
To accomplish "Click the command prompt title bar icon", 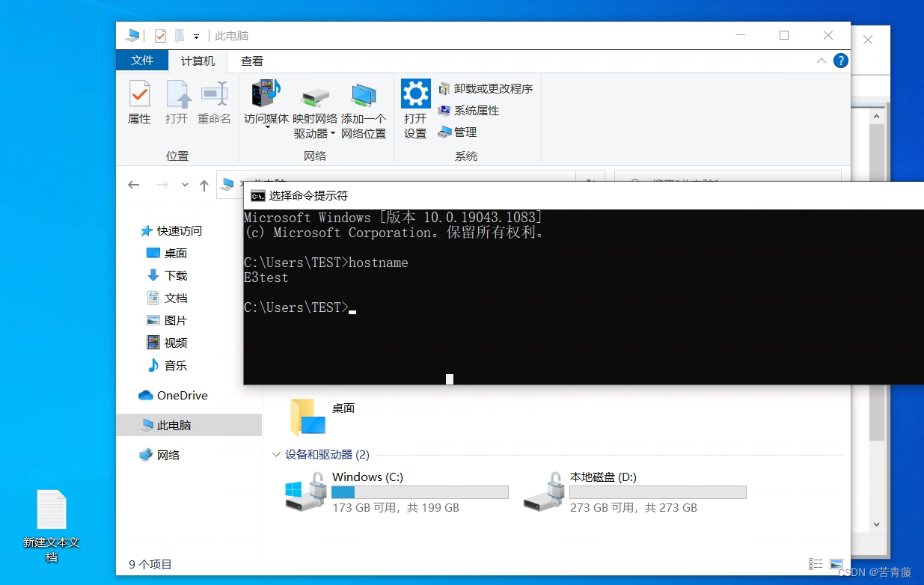I will click(257, 196).
